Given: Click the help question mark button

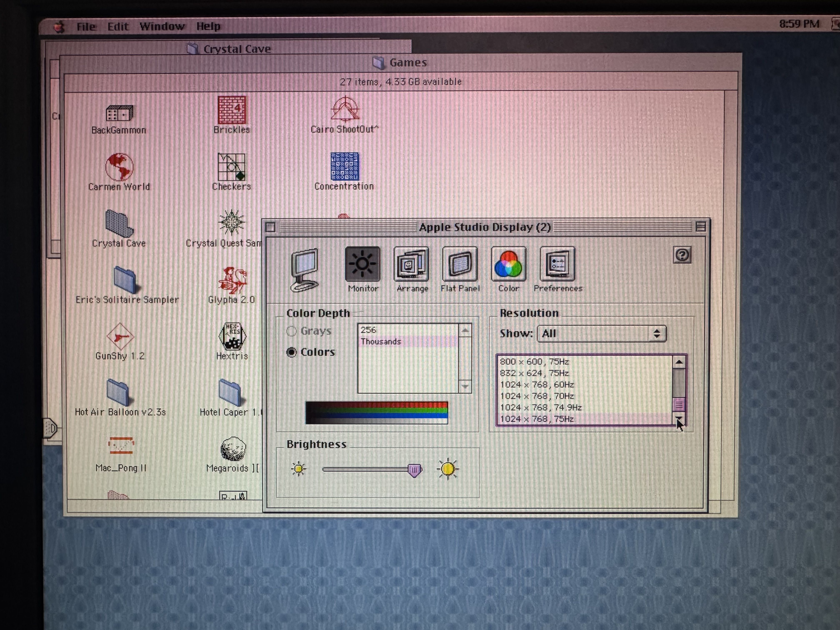Looking at the screenshot, I should (x=682, y=255).
